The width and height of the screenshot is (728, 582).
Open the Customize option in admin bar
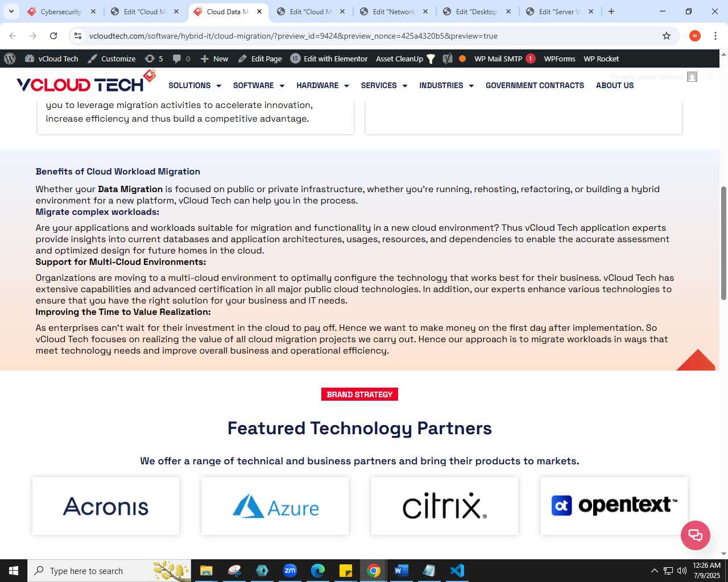click(x=111, y=59)
